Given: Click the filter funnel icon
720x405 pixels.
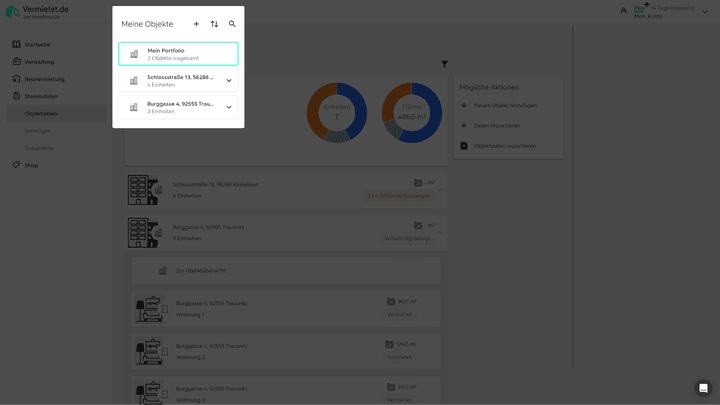Looking at the screenshot, I should tap(444, 65).
